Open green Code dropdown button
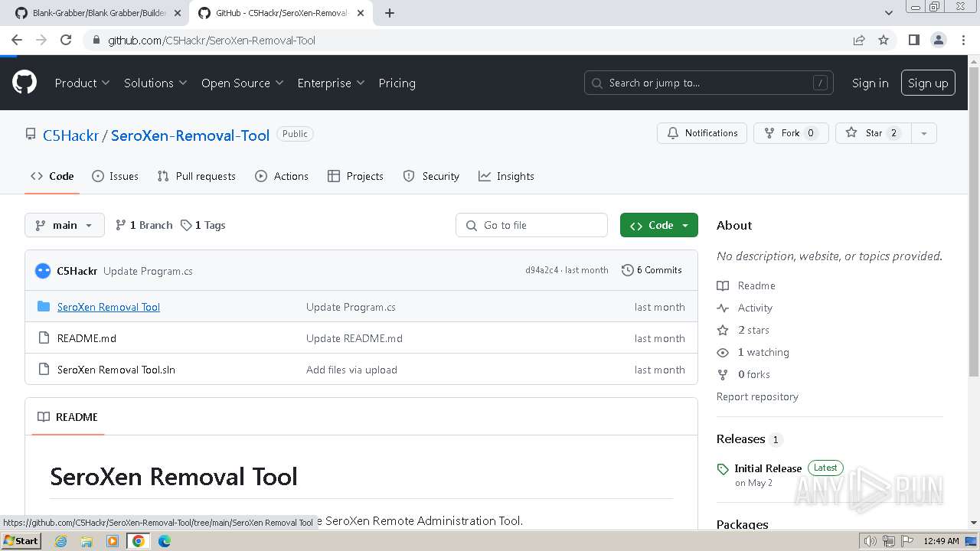This screenshot has height=551, width=980. point(659,225)
